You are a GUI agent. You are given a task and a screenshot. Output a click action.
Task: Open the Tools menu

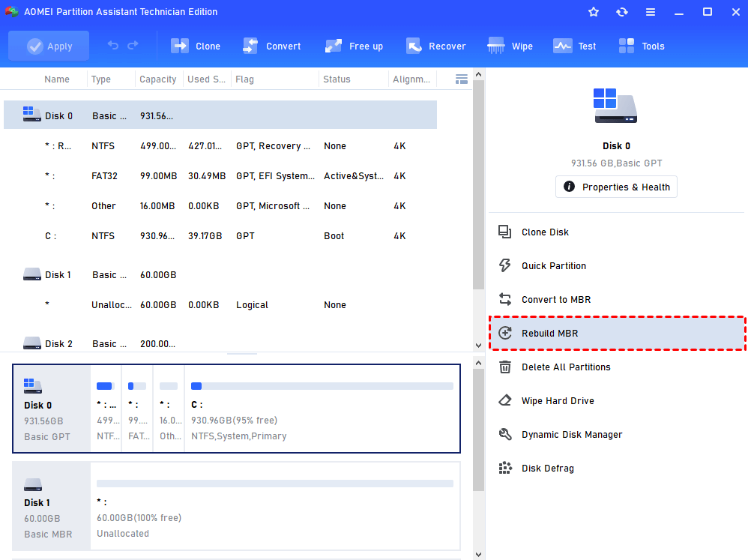tap(641, 46)
